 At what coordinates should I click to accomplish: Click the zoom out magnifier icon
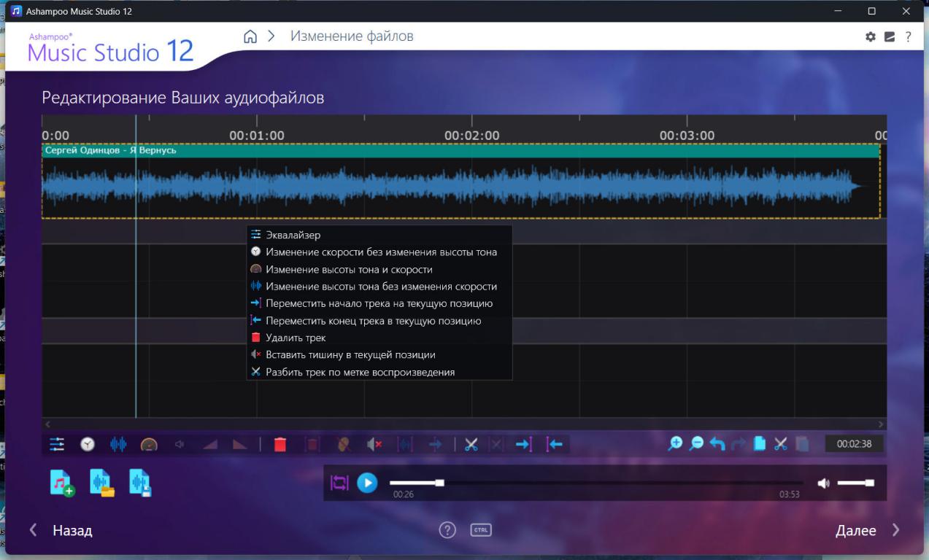tap(696, 443)
